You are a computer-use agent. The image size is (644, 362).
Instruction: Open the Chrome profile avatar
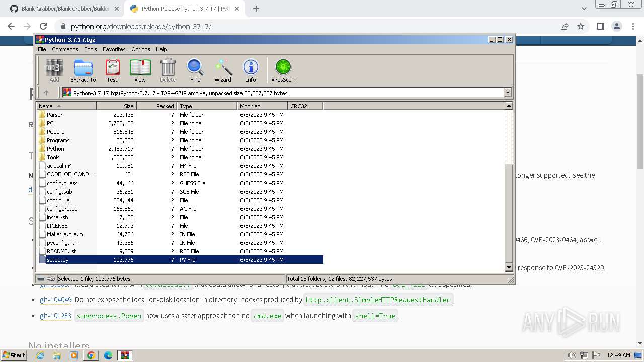point(617,26)
